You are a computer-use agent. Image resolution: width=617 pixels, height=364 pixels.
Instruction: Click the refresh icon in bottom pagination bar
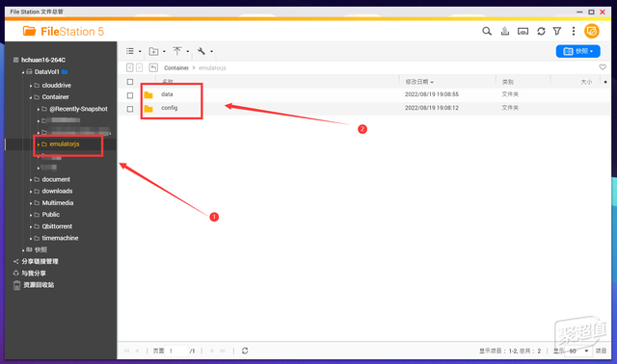click(x=245, y=351)
